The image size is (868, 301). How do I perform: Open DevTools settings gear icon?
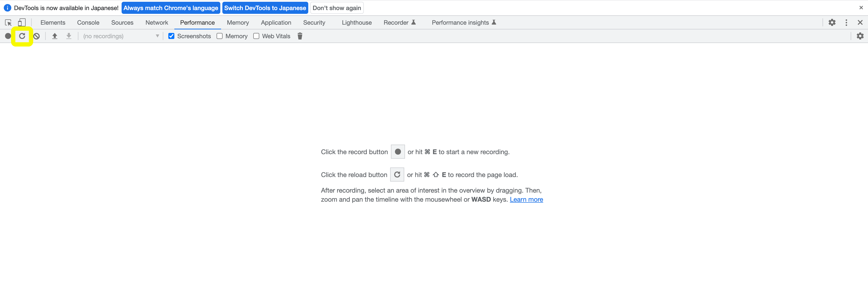(832, 22)
